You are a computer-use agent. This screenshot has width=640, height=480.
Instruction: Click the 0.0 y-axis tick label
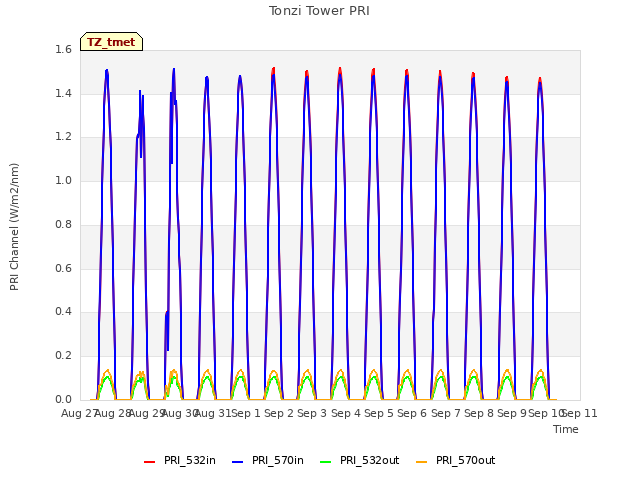pyautogui.click(x=63, y=399)
